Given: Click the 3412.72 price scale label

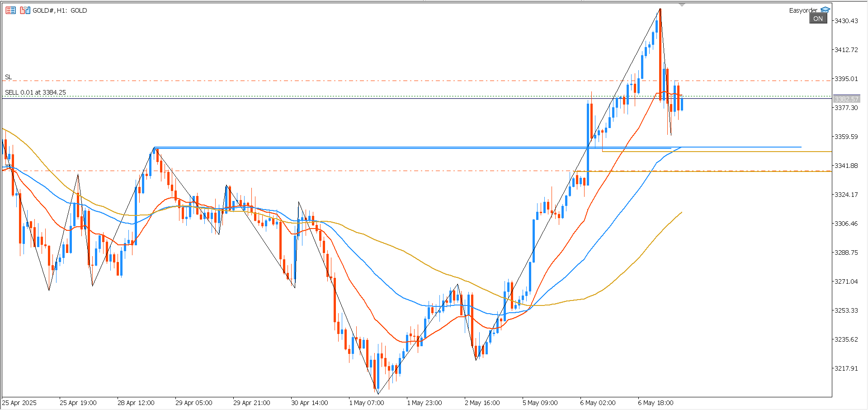Looking at the screenshot, I should pos(846,50).
